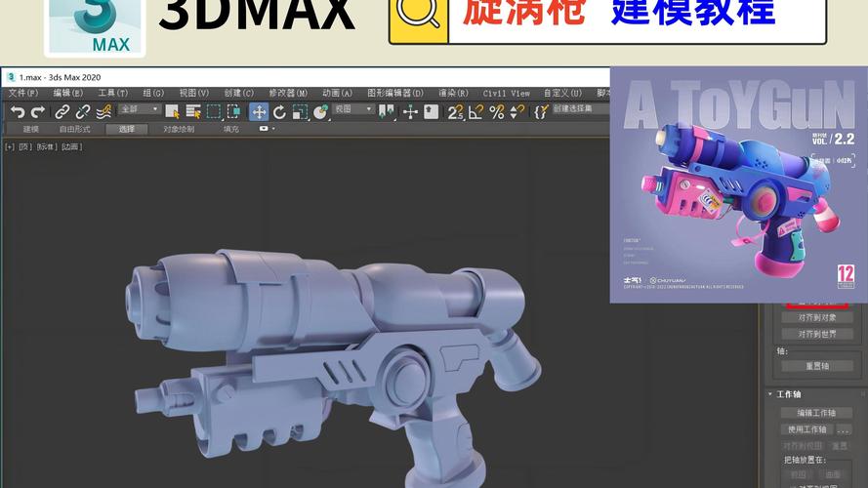
Task: Click the Select and Manipulate crosshair icon
Action: point(410,112)
